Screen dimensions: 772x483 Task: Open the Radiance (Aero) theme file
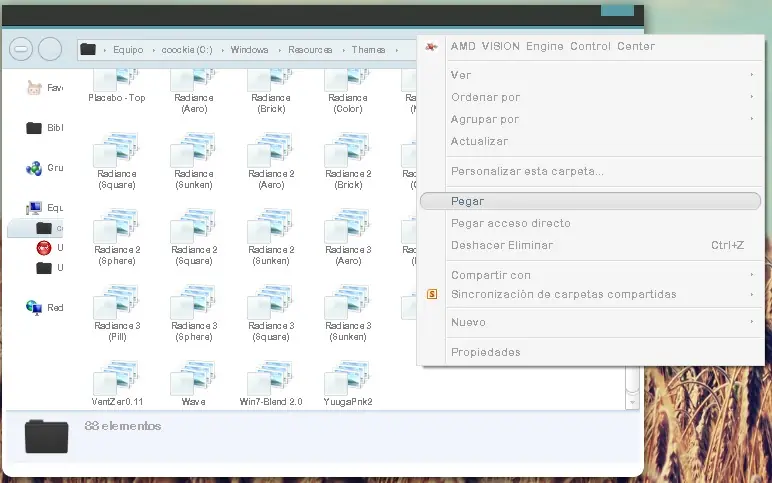click(194, 91)
